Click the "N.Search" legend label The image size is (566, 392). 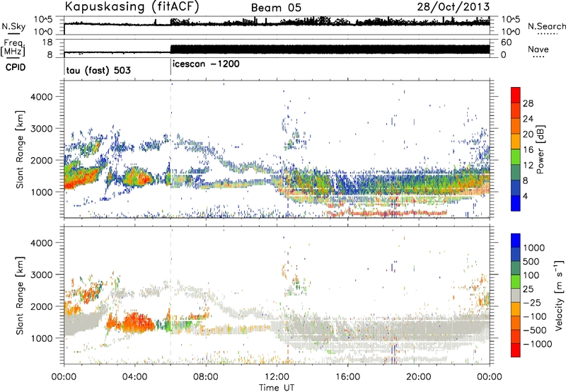[546, 26]
